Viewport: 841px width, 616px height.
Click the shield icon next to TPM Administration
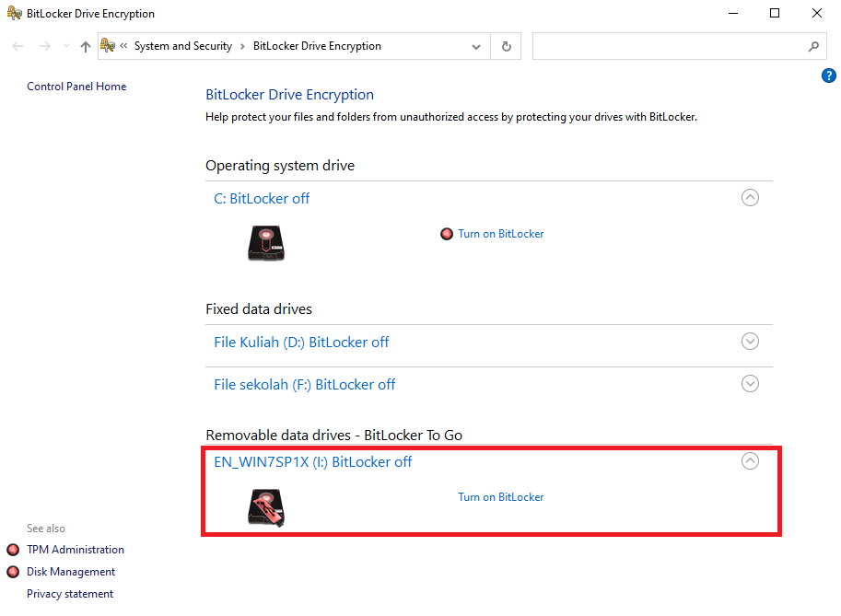coord(13,550)
